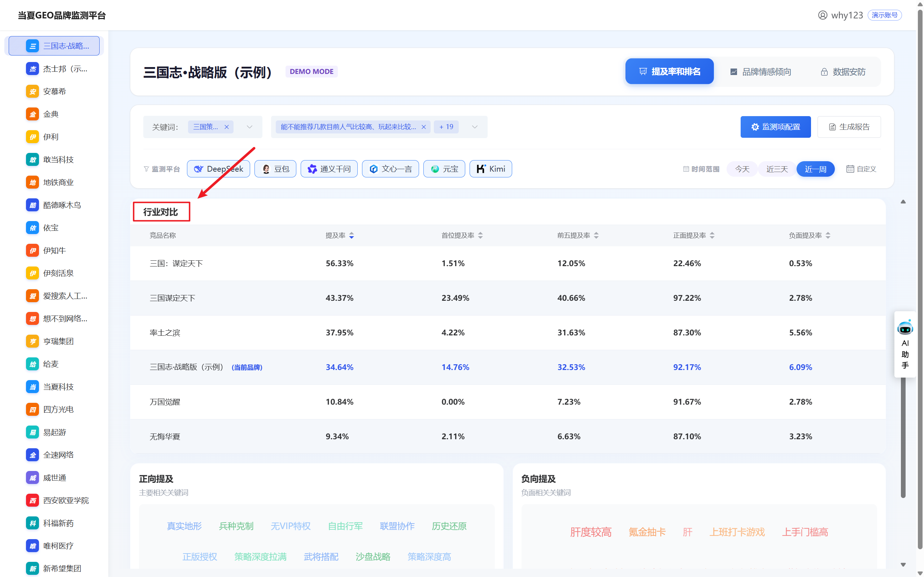Click the 酷德啄木鸟 sidebar brand icon
This screenshot has width=924, height=577.
point(32,205)
